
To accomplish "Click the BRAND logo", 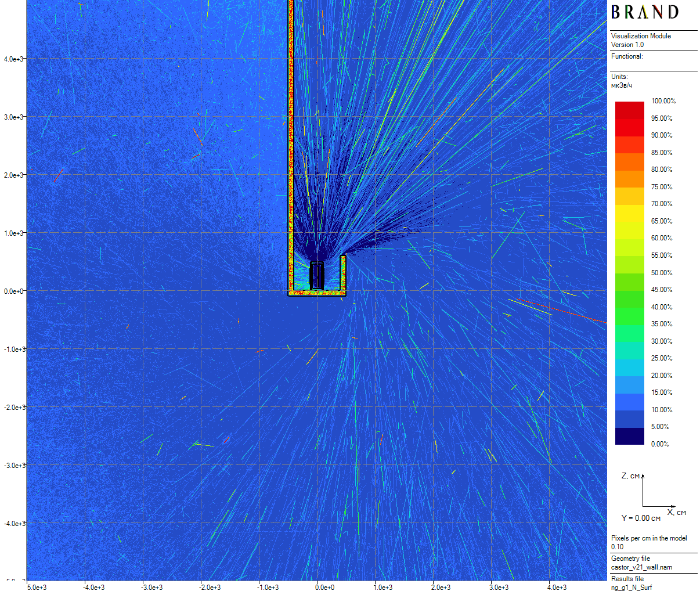I will pyautogui.click(x=644, y=12).
